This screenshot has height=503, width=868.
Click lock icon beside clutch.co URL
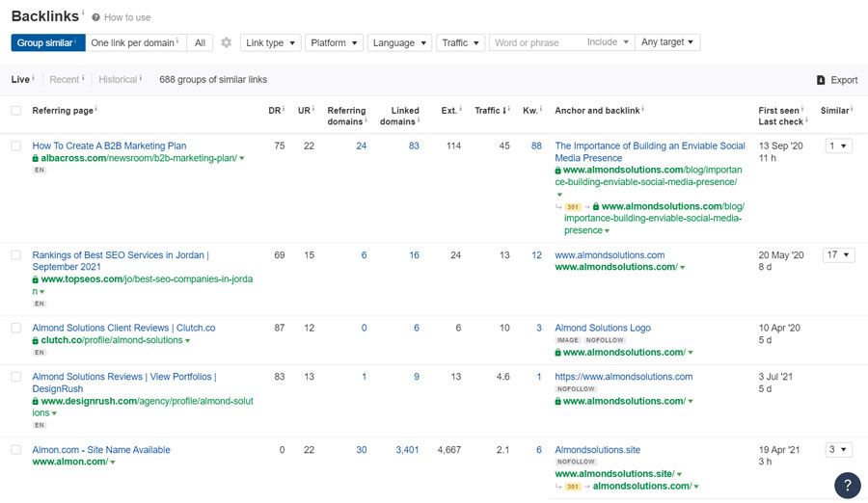(x=36, y=340)
